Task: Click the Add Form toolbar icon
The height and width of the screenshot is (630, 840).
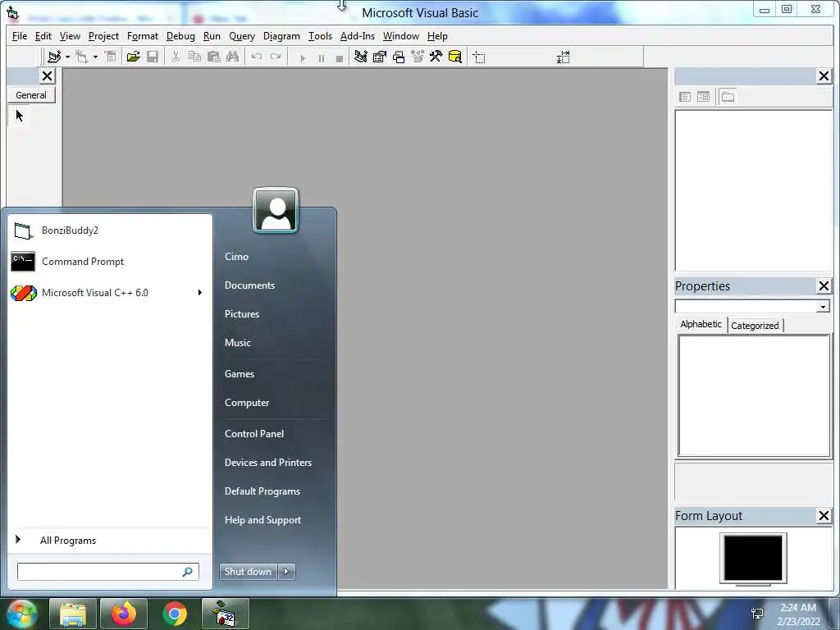Action: [82, 57]
